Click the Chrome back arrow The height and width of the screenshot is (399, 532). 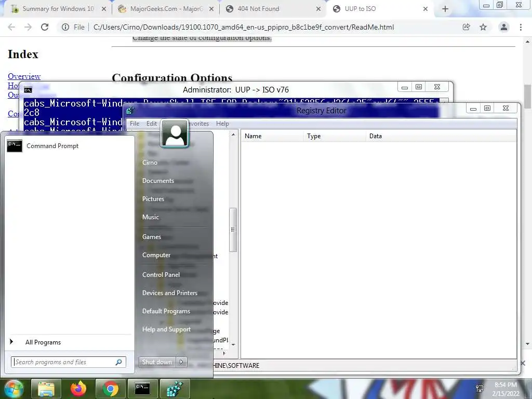click(11, 27)
